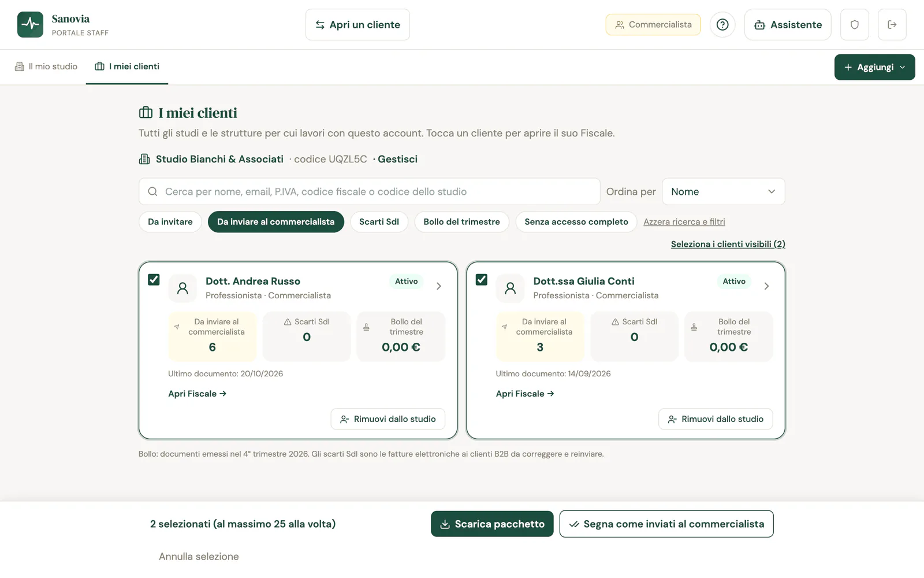Click Scarica pacchetto button

(492, 524)
